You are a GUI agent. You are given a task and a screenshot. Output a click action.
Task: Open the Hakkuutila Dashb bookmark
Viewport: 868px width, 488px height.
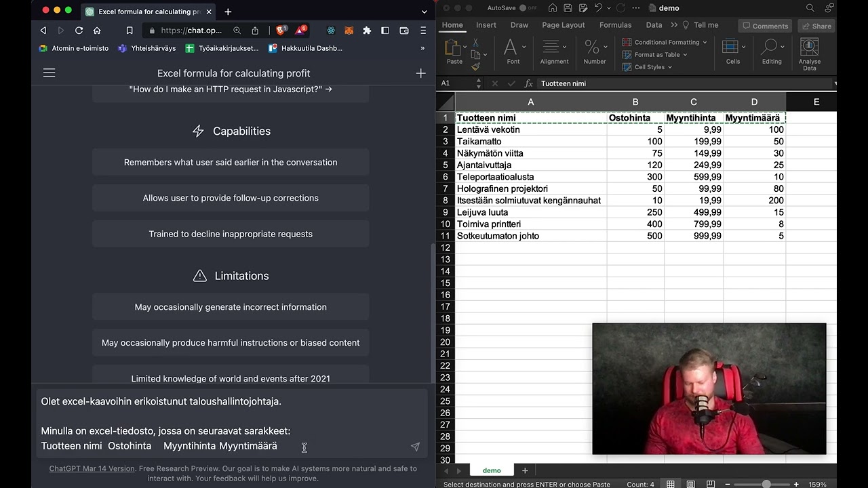[306, 48]
